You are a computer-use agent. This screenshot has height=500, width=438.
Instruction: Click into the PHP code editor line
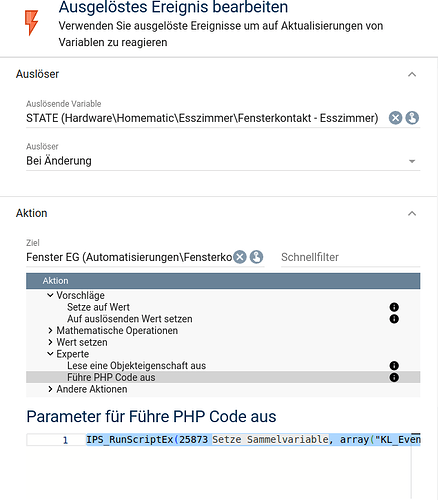[x=253, y=440]
